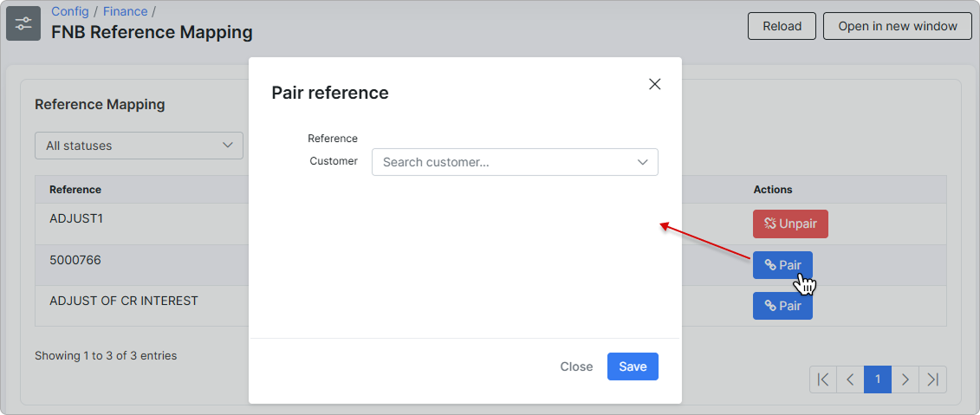Go to next page of entries
Image resolution: width=980 pixels, height=415 pixels.
(905, 379)
